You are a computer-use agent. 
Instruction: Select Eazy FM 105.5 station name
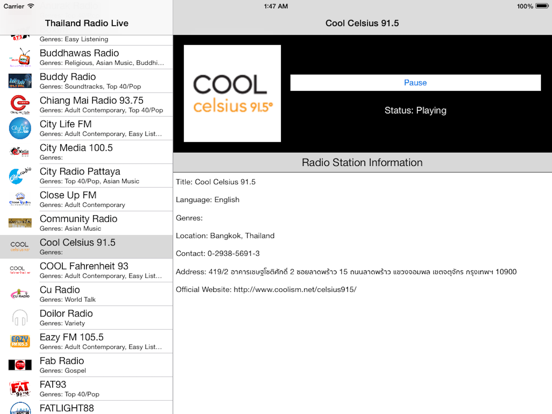(x=71, y=337)
